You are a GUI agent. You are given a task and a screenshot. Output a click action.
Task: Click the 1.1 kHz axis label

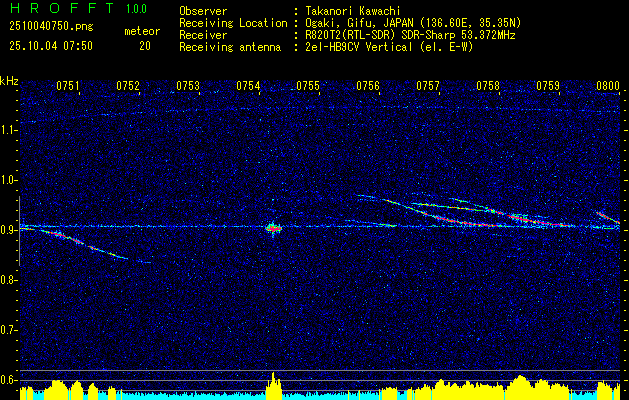[8, 130]
